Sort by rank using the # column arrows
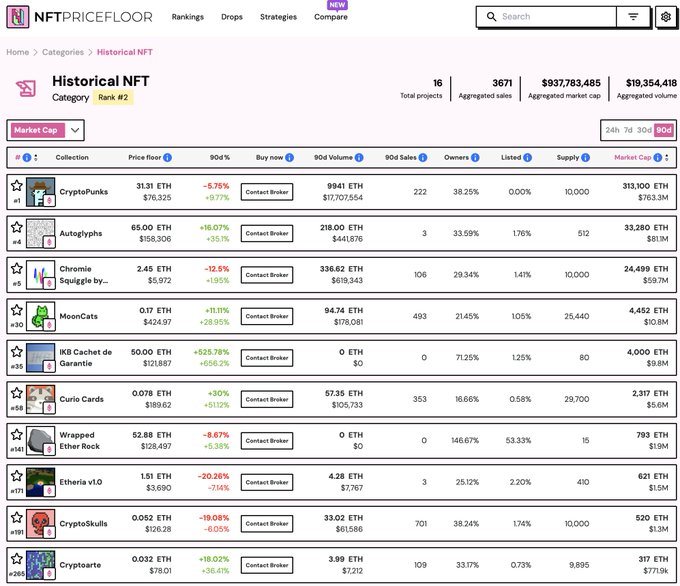 tap(36, 157)
